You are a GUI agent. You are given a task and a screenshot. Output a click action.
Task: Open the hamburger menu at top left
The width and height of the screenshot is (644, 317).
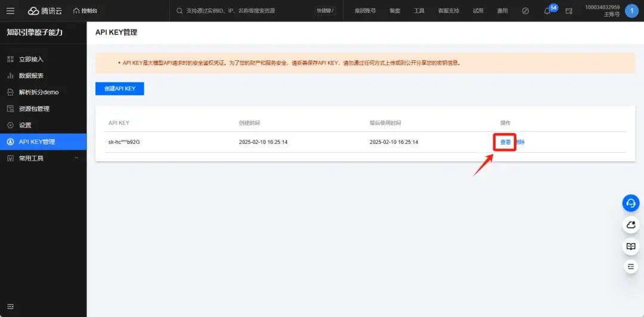tap(10, 11)
